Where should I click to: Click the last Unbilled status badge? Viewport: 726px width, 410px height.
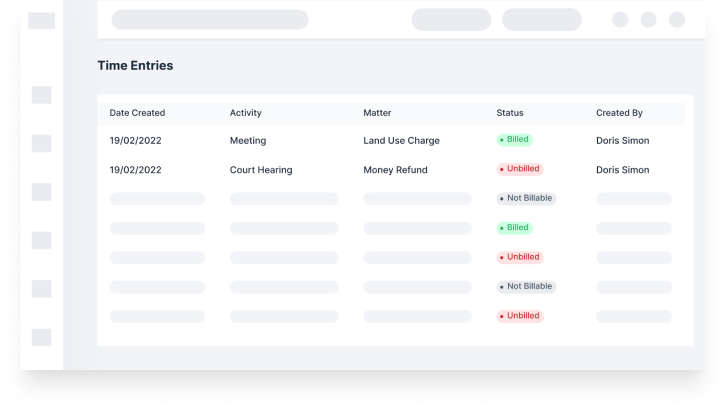point(520,316)
